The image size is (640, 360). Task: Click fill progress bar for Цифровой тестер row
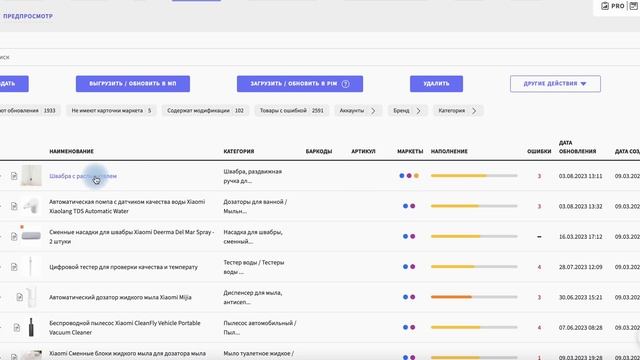coord(474,267)
